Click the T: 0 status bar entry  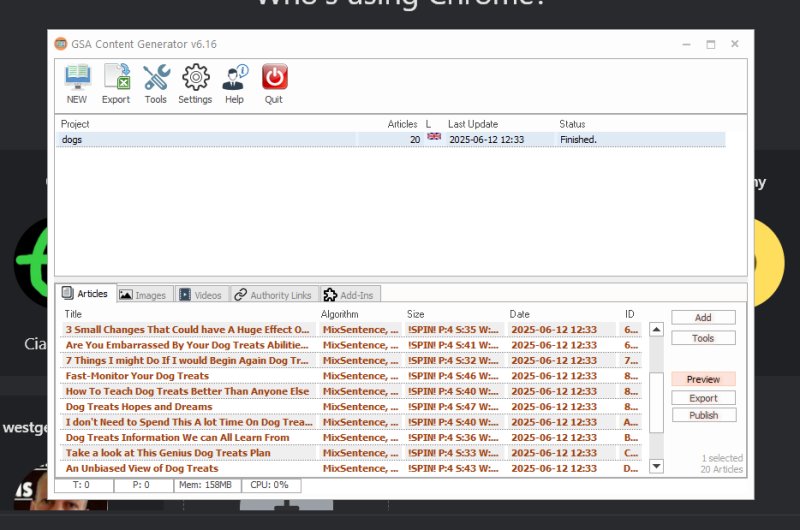pos(82,485)
